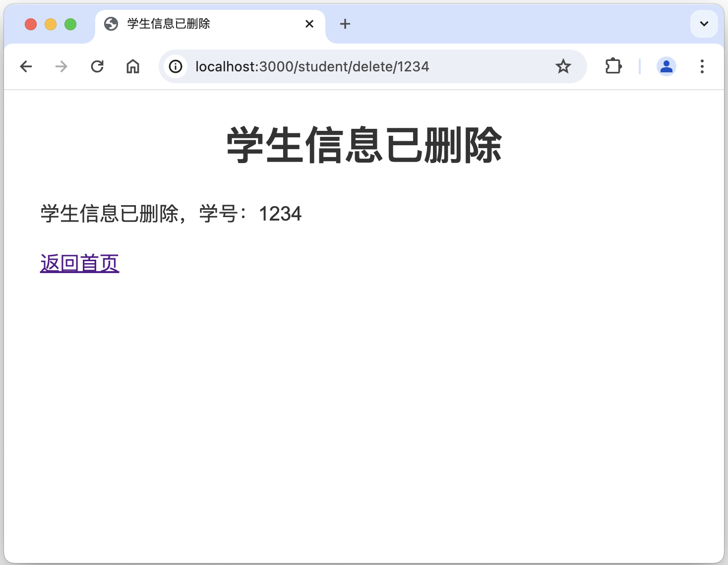
Task: Minimize the window with the yellow button
Action: point(51,24)
